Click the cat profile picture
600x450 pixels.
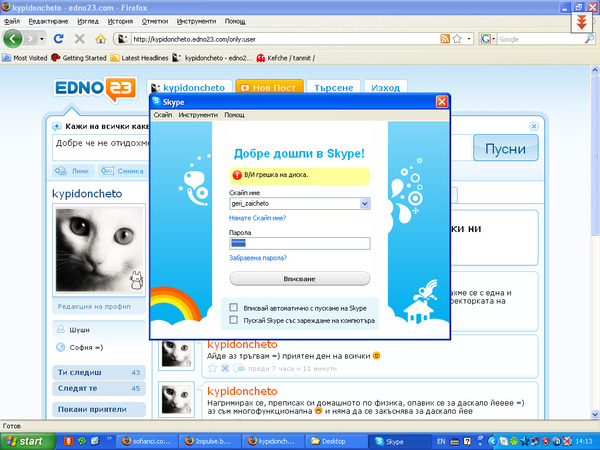99,249
